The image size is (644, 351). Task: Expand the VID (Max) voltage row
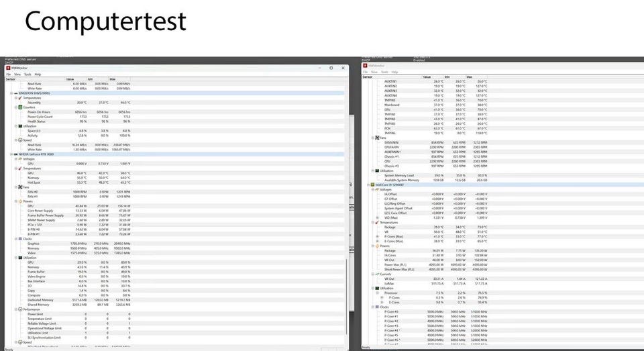point(377,218)
